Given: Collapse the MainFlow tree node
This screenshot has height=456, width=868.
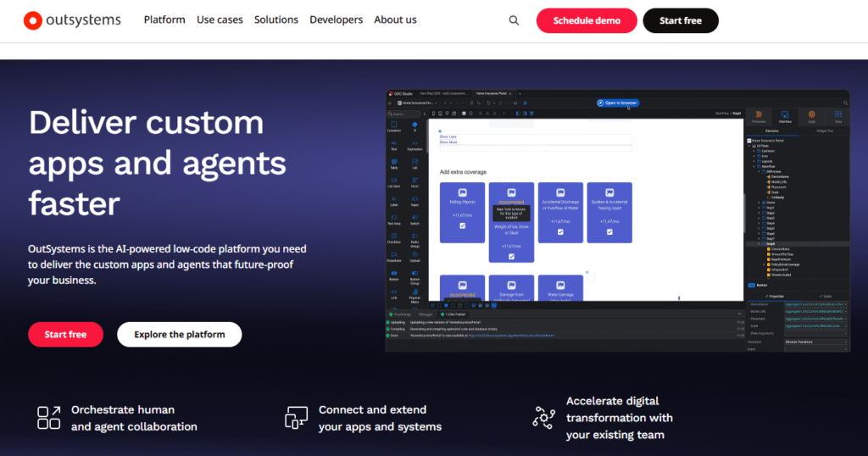Looking at the screenshot, I should tap(754, 167).
